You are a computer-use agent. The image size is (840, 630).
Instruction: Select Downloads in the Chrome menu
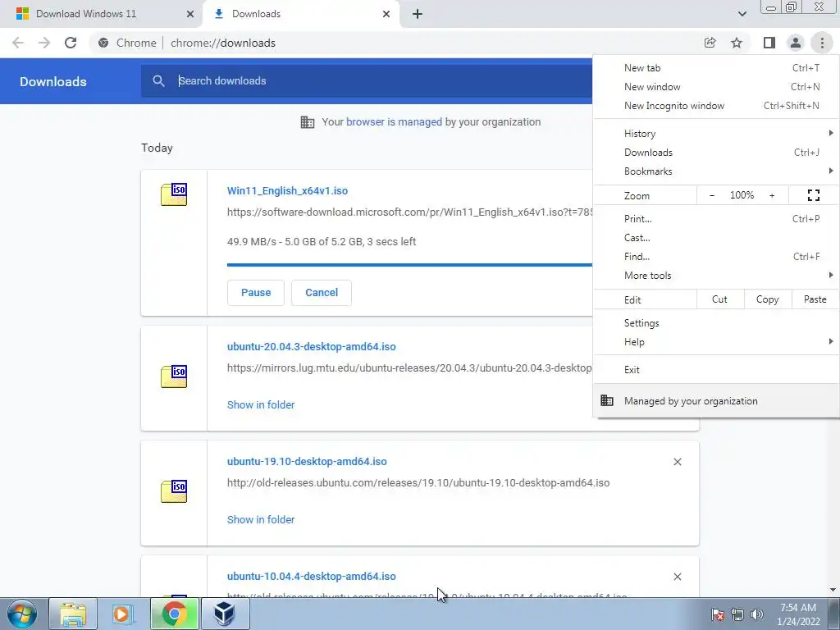716,152
